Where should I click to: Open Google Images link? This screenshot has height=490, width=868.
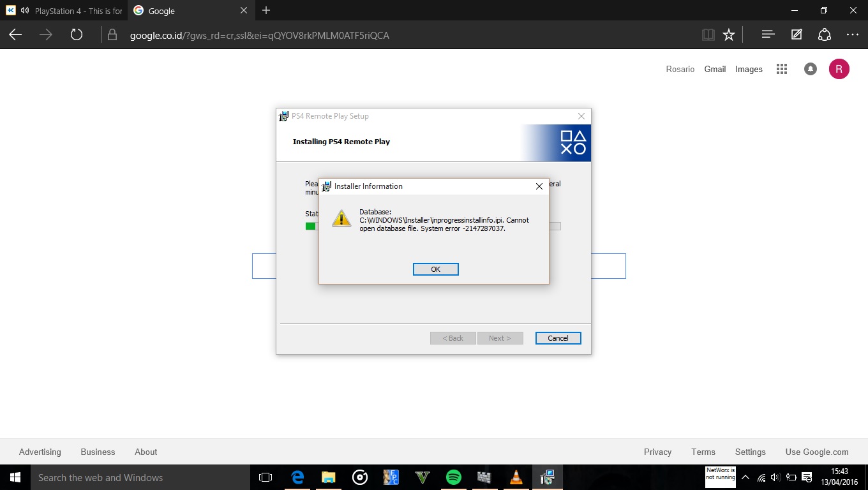pos(749,69)
